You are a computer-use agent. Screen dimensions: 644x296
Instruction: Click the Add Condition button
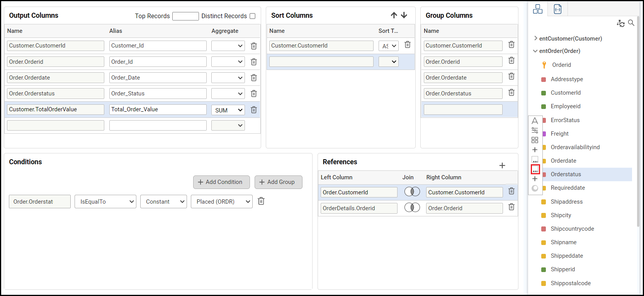pyautogui.click(x=221, y=182)
